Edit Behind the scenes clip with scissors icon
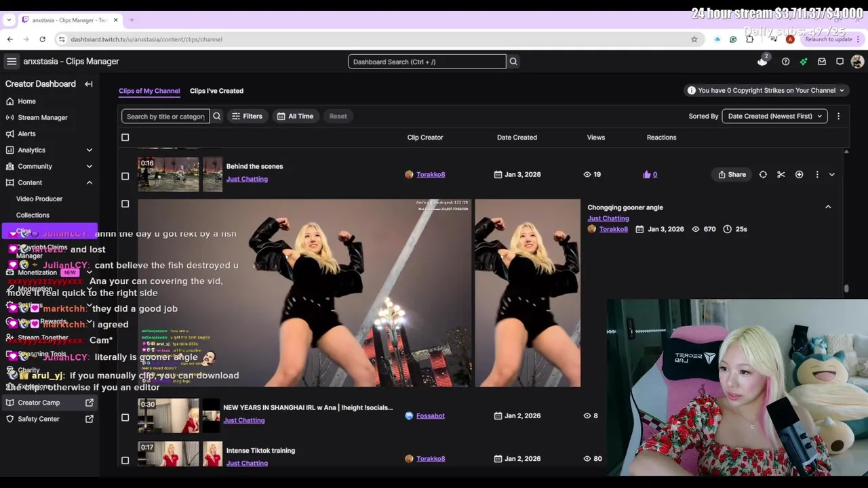 [781, 175]
